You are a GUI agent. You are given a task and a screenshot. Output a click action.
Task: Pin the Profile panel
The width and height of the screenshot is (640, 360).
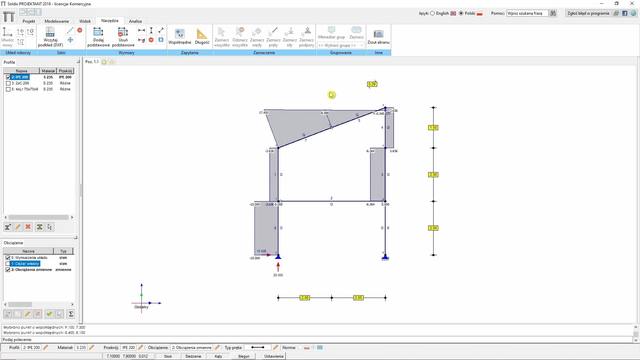(78, 62)
